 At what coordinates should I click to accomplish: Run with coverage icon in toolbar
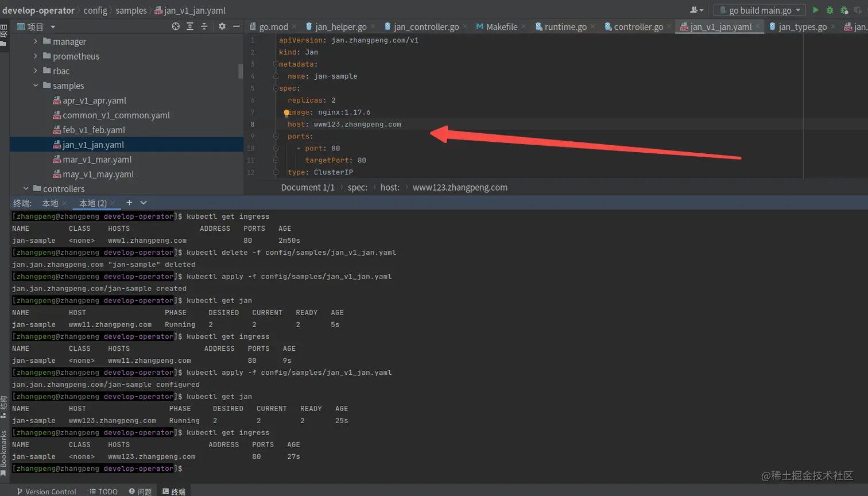click(844, 10)
